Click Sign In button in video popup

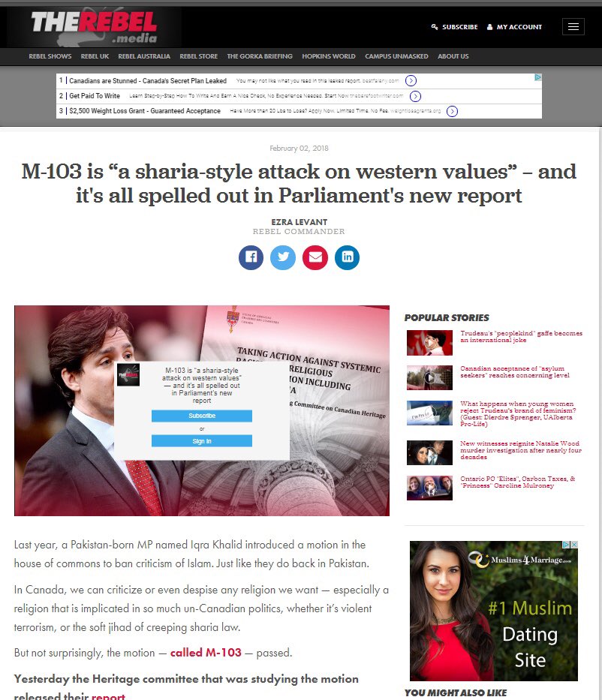coord(202,441)
